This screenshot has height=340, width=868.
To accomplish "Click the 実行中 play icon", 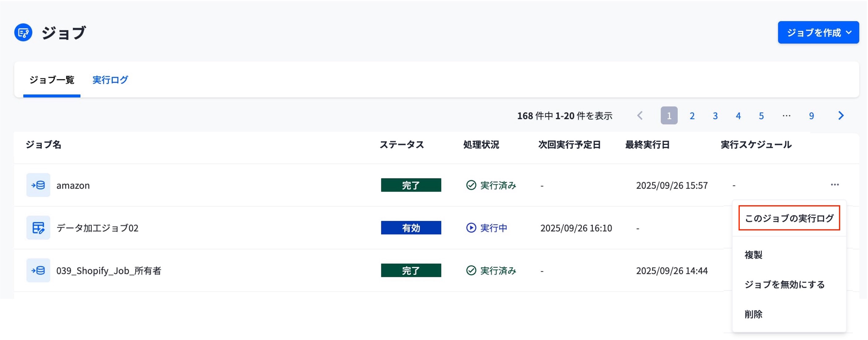I will coord(471,228).
